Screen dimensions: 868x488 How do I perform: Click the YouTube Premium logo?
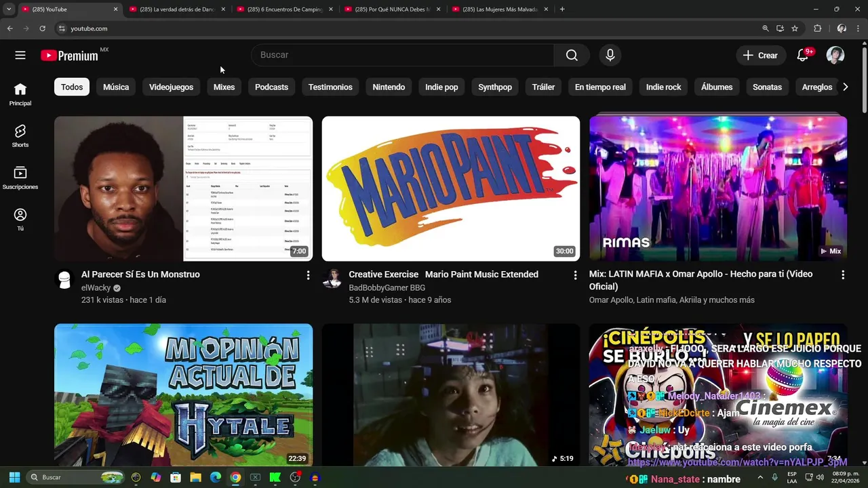[69, 56]
